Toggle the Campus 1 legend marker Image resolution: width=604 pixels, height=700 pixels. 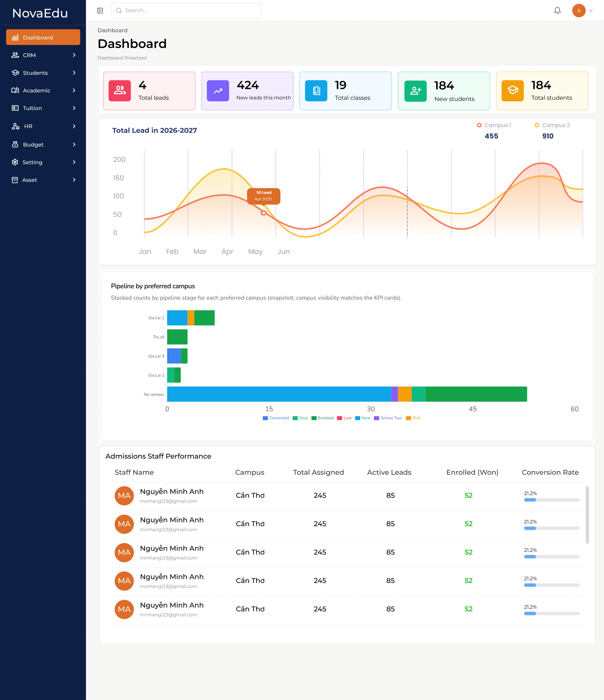(x=479, y=125)
